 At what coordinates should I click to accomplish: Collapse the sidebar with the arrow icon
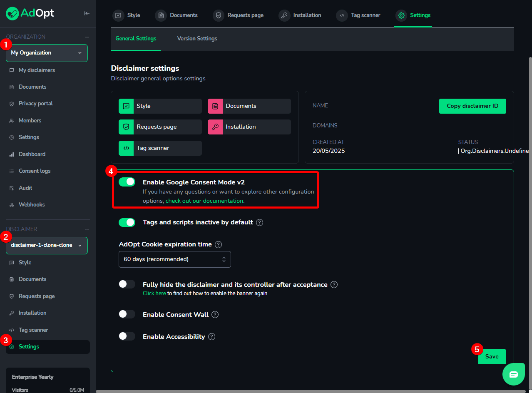point(87,13)
